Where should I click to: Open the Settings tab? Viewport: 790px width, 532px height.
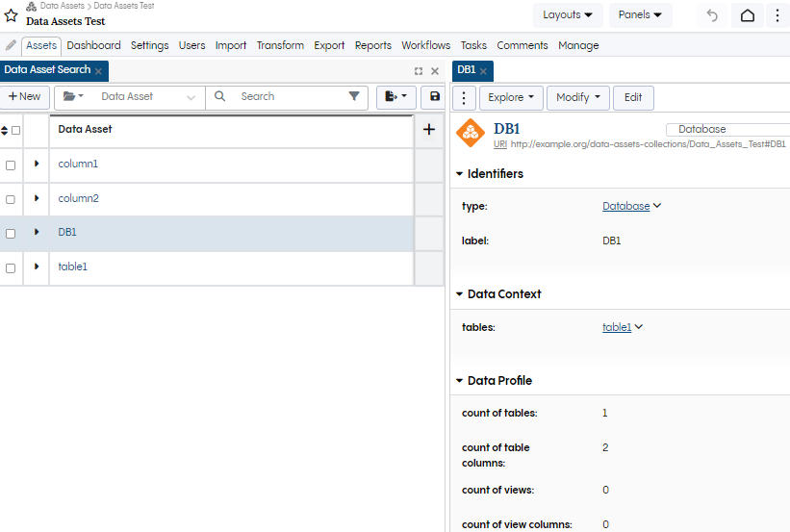150,45
